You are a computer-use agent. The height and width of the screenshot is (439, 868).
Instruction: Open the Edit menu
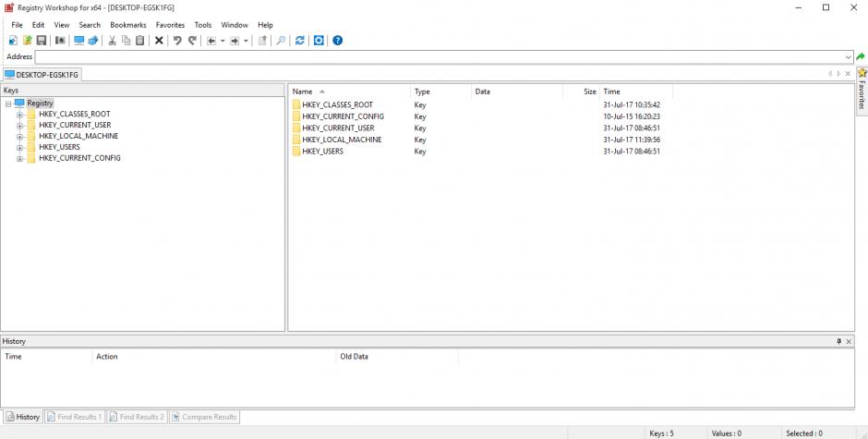pyautogui.click(x=38, y=25)
